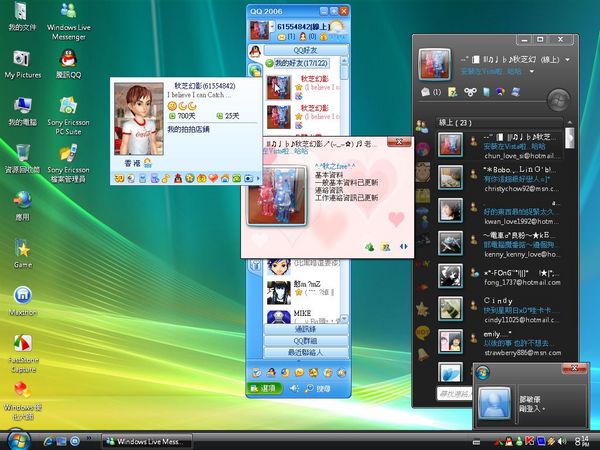The image size is (600, 450).
Task: Open Windows Live Messenger desktop shortcut
Action: (x=69, y=21)
